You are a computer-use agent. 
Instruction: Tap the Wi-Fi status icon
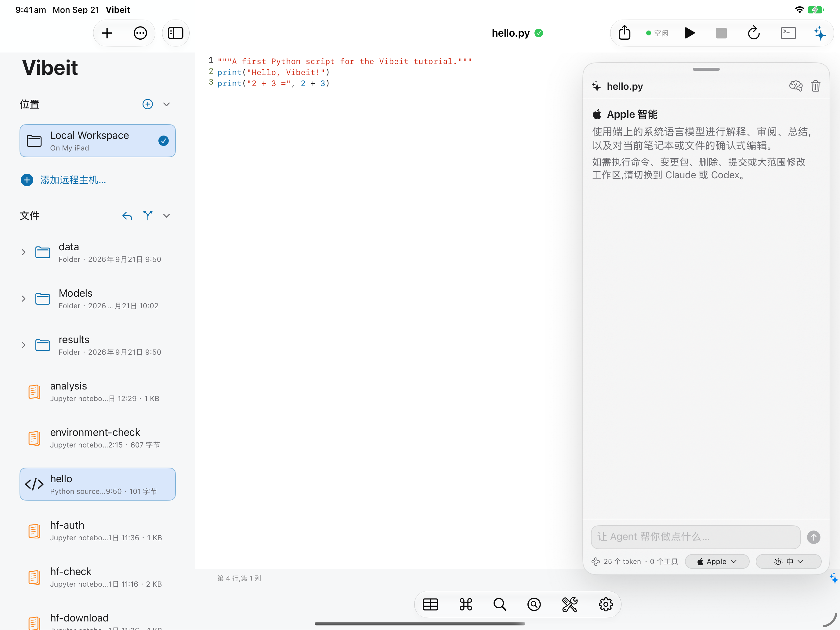799,9
